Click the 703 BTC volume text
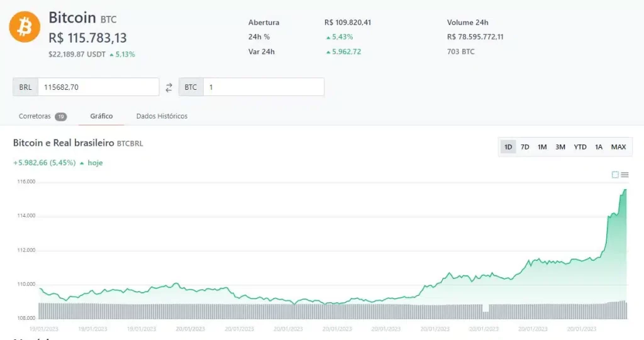 [x=461, y=52]
